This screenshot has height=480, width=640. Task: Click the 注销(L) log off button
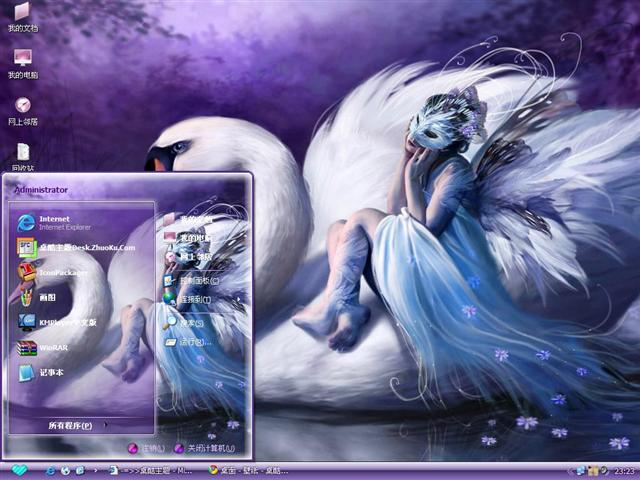[146, 448]
